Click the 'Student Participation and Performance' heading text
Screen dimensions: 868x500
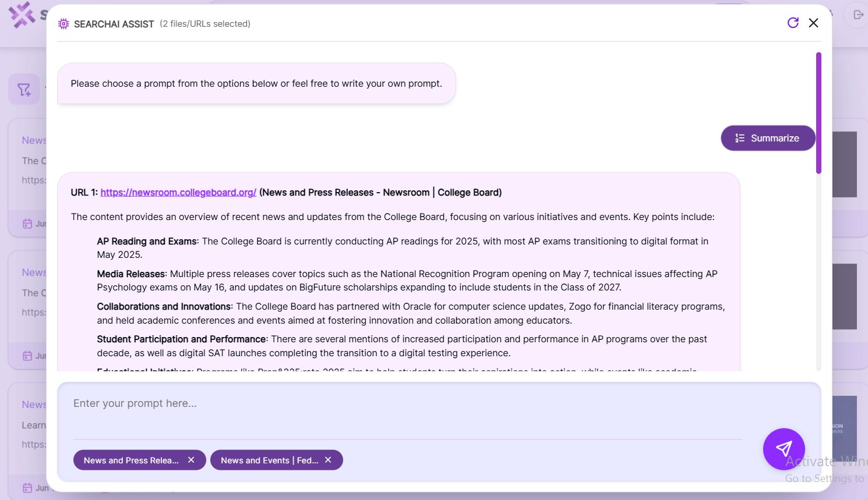click(x=181, y=339)
